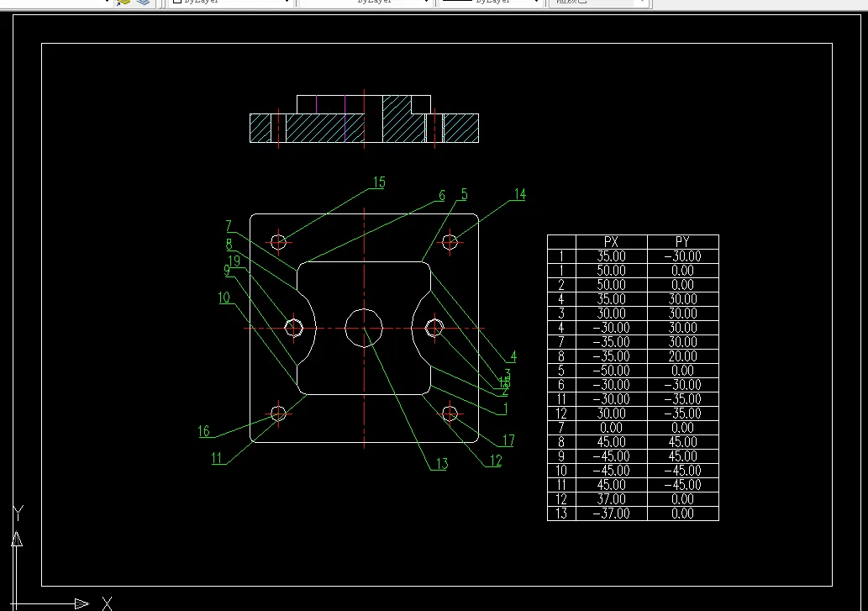868x611 pixels.
Task: Select the -37.00 cell in the table
Action: (x=611, y=513)
